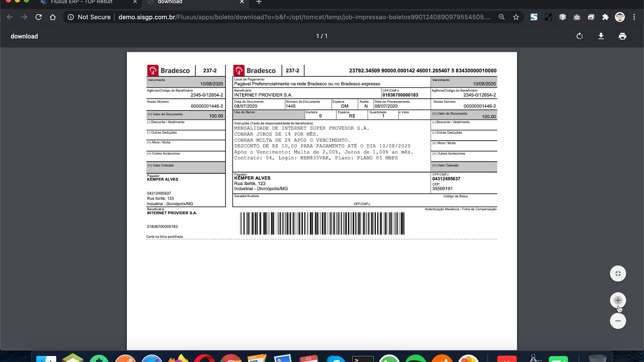The image size is (644, 362).
Task: Open the browser home page
Action: (53, 17)
